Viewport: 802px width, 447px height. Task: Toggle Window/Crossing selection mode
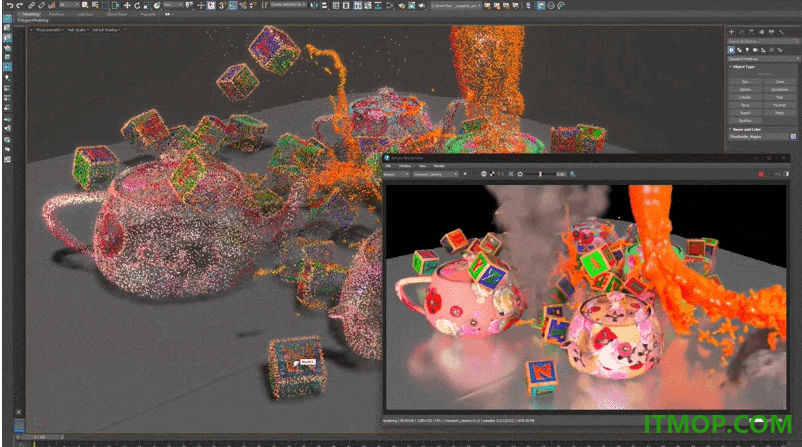(x=115, y=5)
